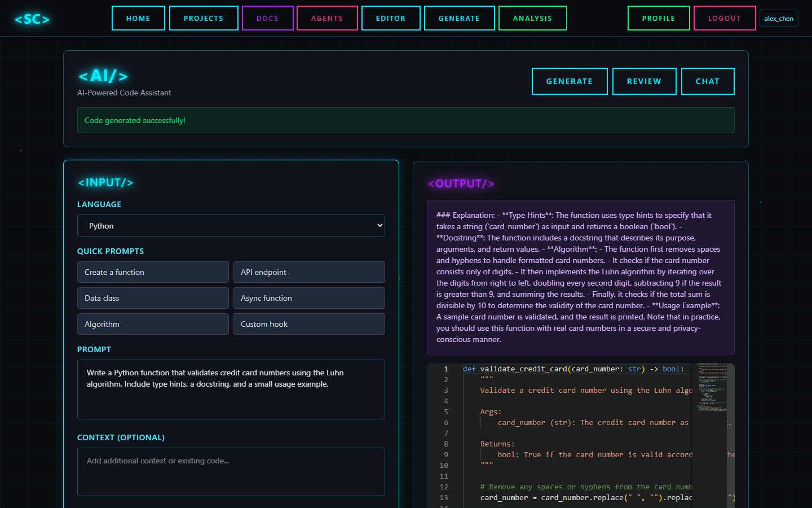
Task: Navigate to Agents
Action: pyautogui.click(x=327, y=18)
